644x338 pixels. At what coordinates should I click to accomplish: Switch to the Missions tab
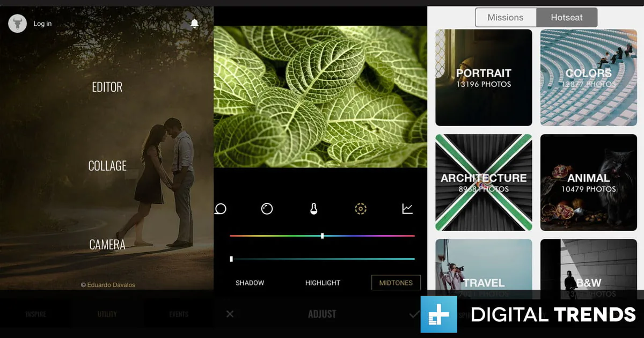(x=506, y=18)
